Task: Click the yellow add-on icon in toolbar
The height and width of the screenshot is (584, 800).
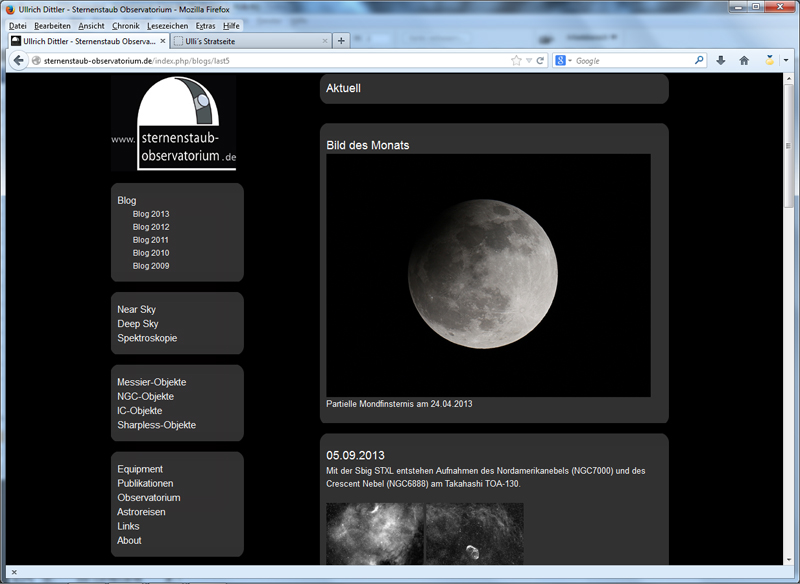Action: coord(769,61)
